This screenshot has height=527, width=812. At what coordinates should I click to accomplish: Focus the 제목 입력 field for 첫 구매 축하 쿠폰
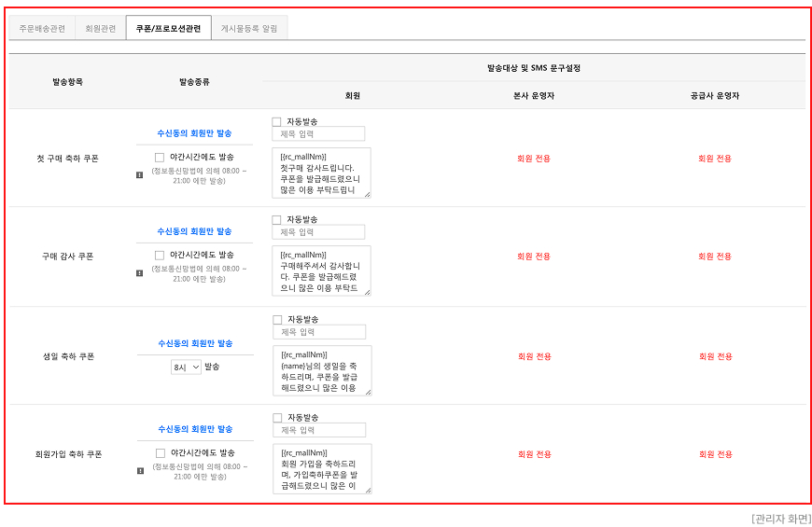tap(318, 134)
